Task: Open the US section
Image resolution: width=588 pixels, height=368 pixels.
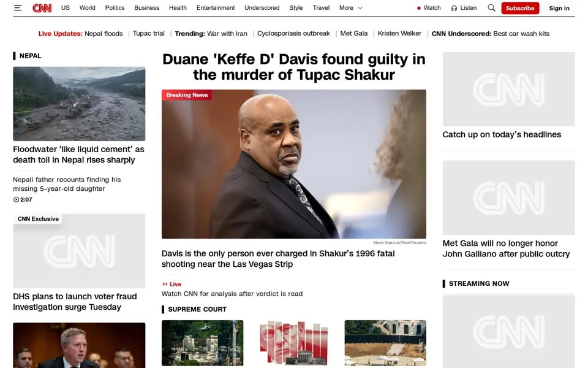Action: (x=66, y=8)
